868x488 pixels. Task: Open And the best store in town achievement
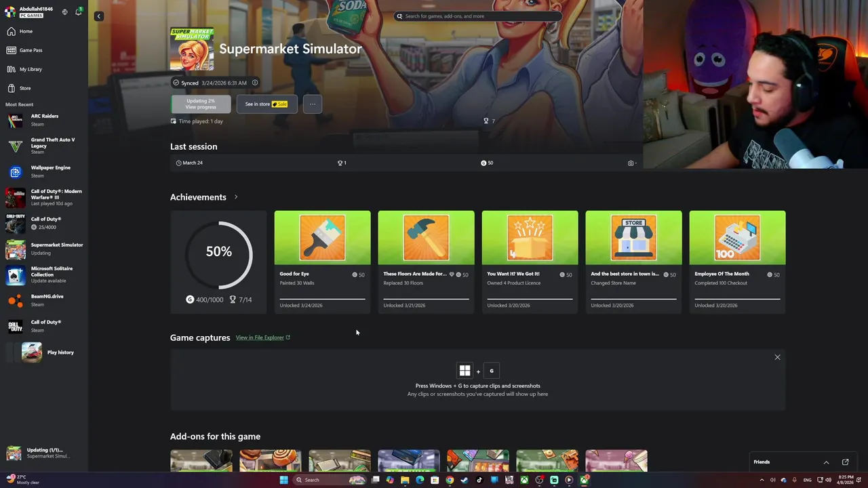(x=633, y=262)
